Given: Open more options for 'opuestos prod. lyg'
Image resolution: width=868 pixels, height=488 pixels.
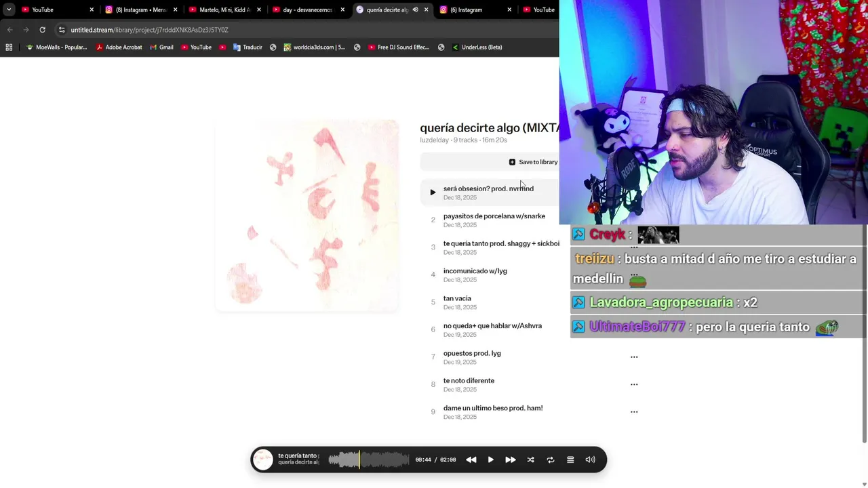Looking at the screenshot, I should tap(634, 357).
